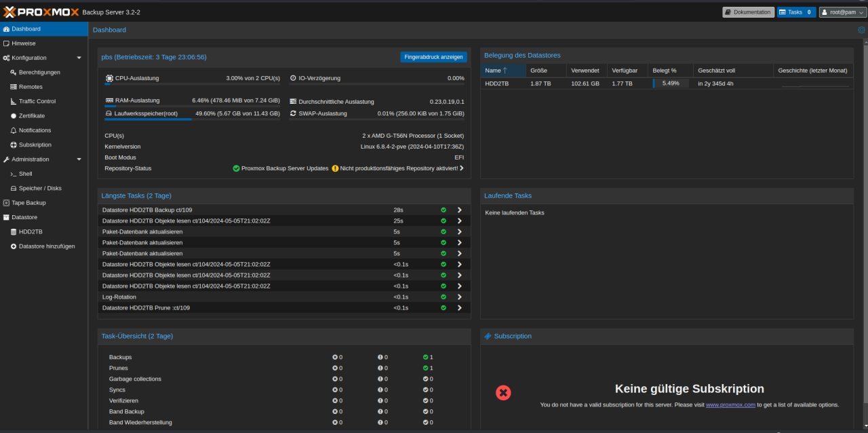Click the Prunes successful count icon

[x=425, y=368]
